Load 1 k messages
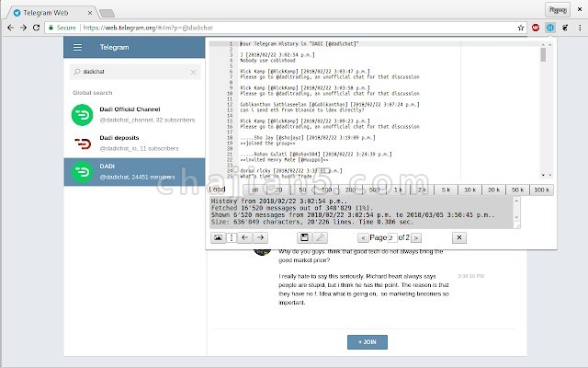 point(398,190)
